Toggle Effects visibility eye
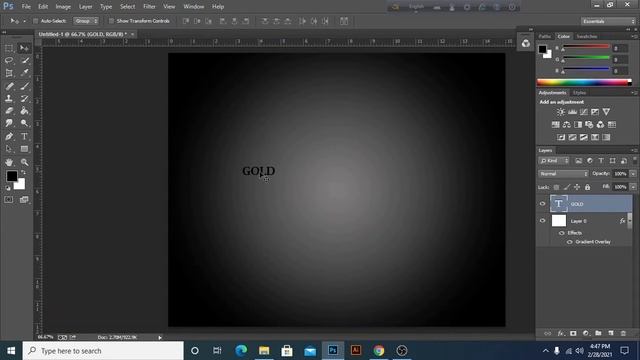640x360 pixels. click(x=562, y=233)
